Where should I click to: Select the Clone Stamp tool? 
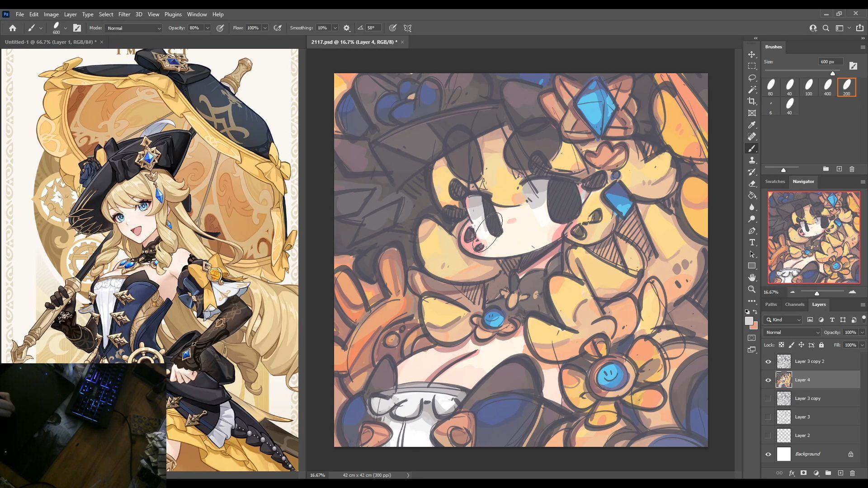[752, 160]
